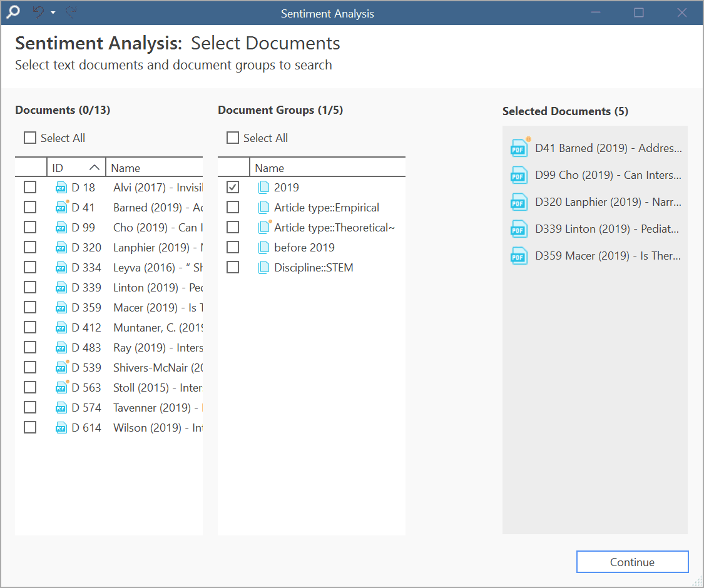Tick the checkbox for D 334 Leyva
Viewport: 704px width, 588px height.
coord(30,268)
